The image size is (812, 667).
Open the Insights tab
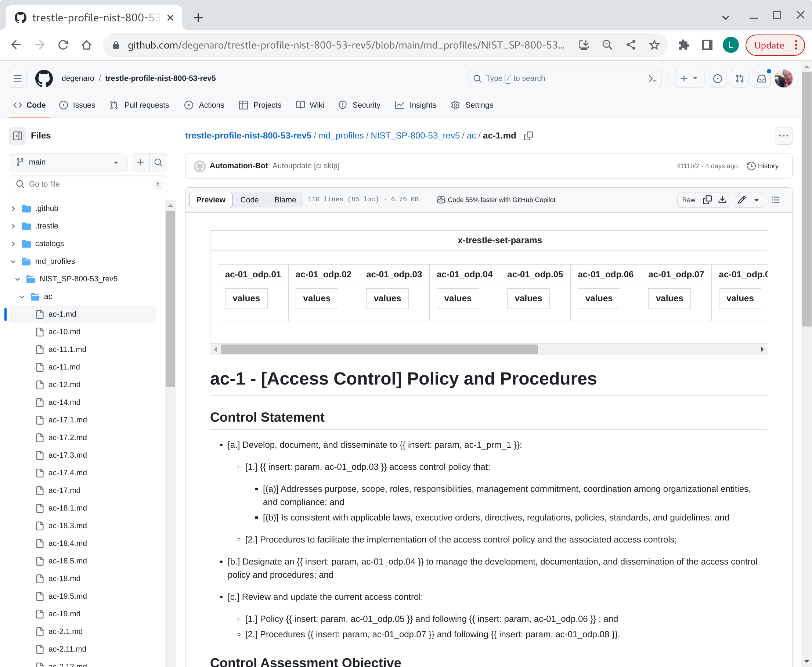(416, 105)
